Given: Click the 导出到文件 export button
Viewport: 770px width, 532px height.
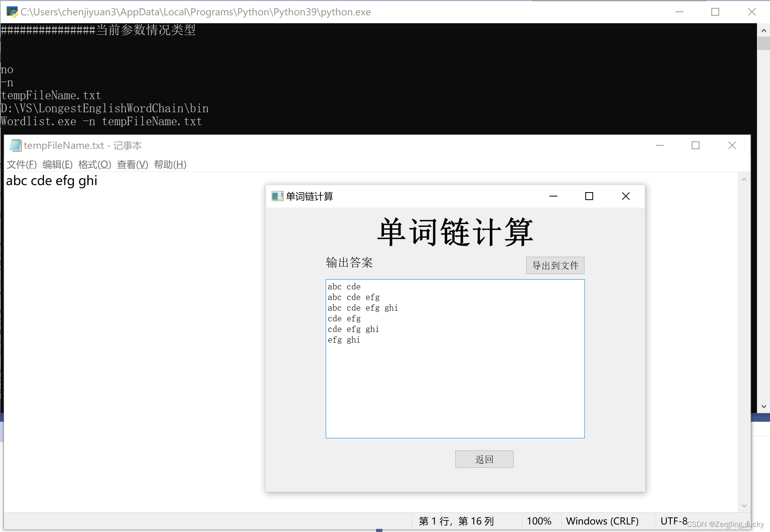Looking at the screenshot, I should (x=555, y=265).
